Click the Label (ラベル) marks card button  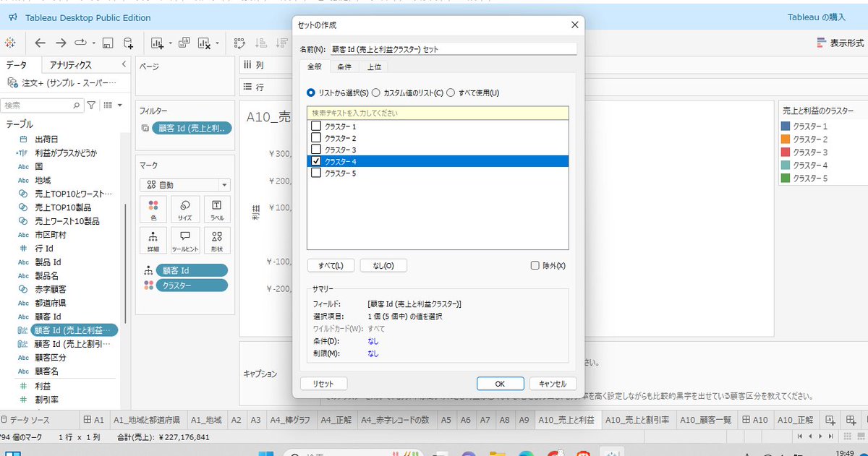coord(217,210)
